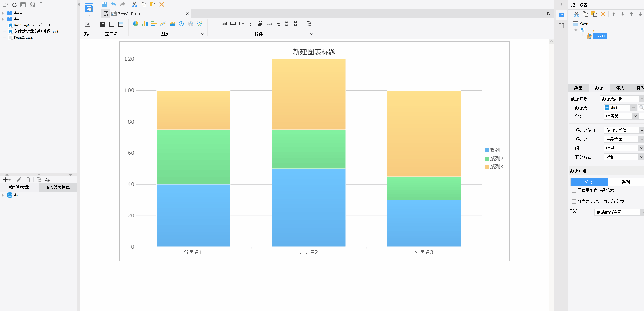This screenshot has height=311, width=644.
Task: Switch to the 样式 tab
Action: (x=620, y=88)
